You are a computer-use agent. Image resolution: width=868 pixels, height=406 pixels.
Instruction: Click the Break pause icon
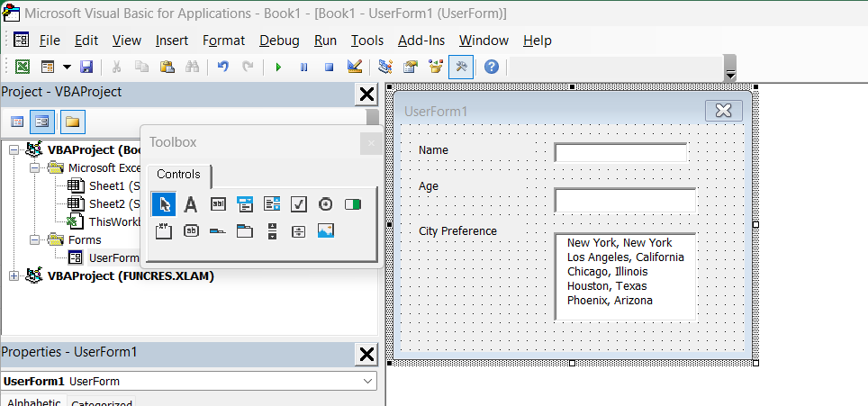[x=304, y=67]
